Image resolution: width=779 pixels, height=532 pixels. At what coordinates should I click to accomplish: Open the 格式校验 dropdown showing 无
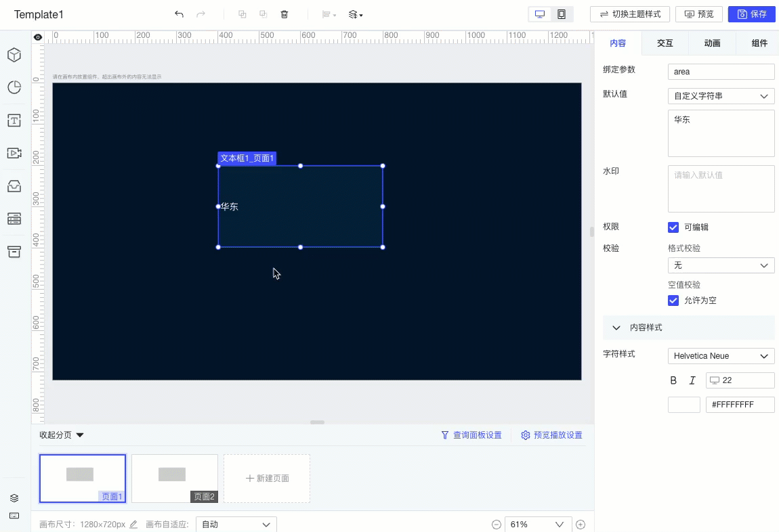721,265
